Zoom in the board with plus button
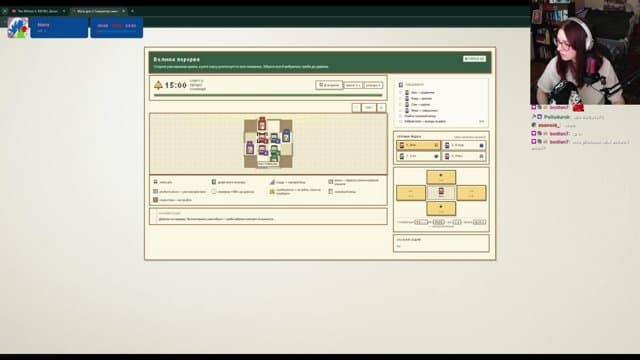 click(x=381, y=108)
